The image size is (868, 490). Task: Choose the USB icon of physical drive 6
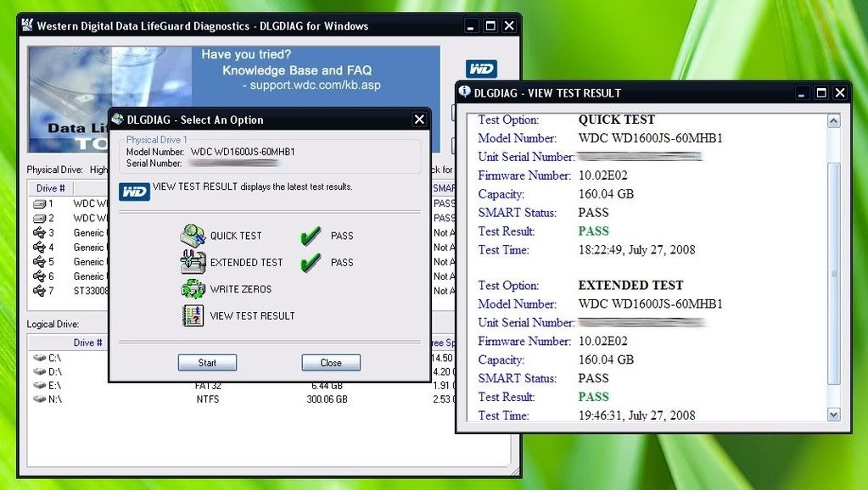[x=39, y=276]
